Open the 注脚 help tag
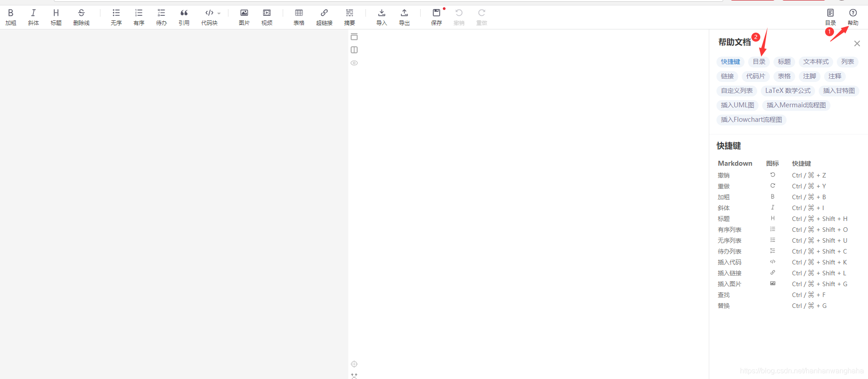This screenshot has width=868, height=379. [810, 76]
